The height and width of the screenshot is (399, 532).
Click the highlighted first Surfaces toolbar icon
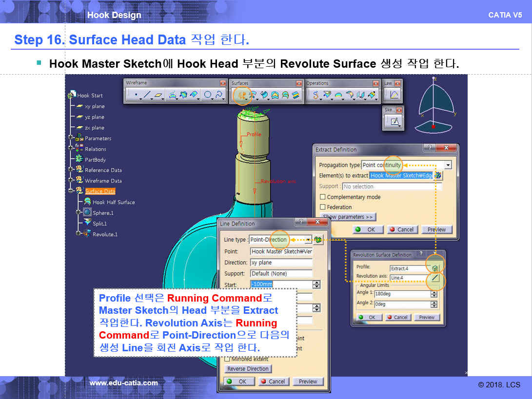pos(240,95)
